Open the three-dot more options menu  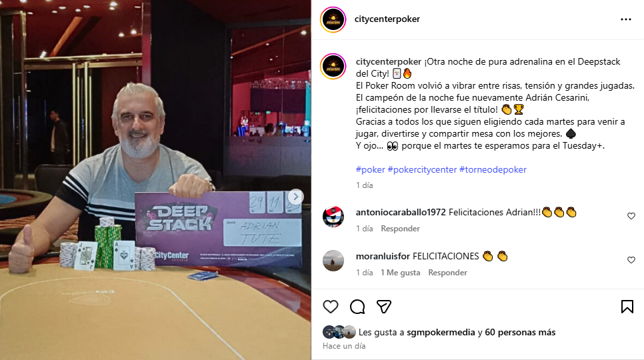[x=626, y=19]
